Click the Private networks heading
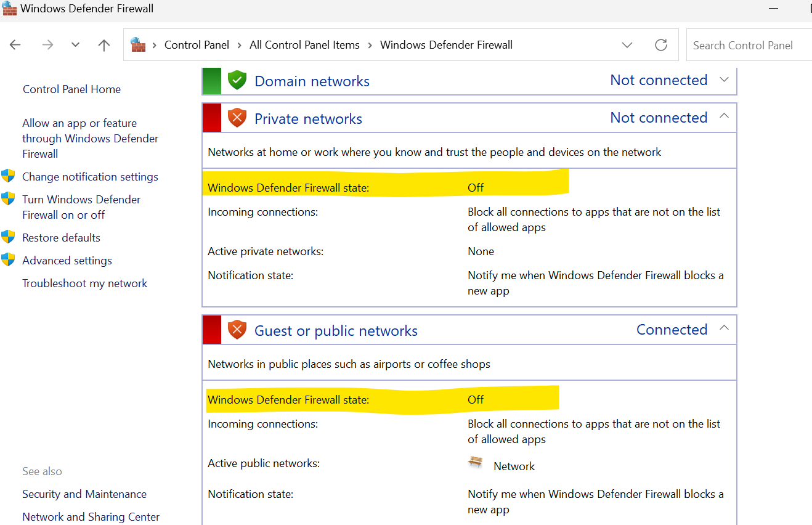812x525 pixels. coord(308,119)
